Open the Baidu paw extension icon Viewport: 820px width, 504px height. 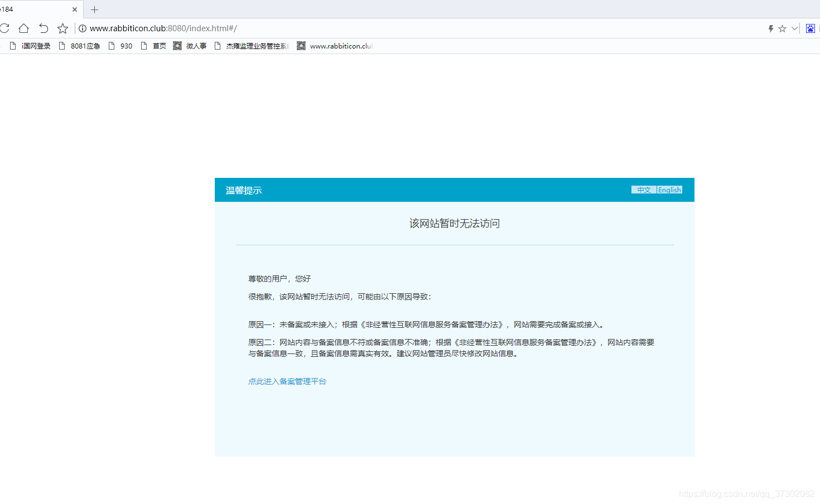click(810, 28)
